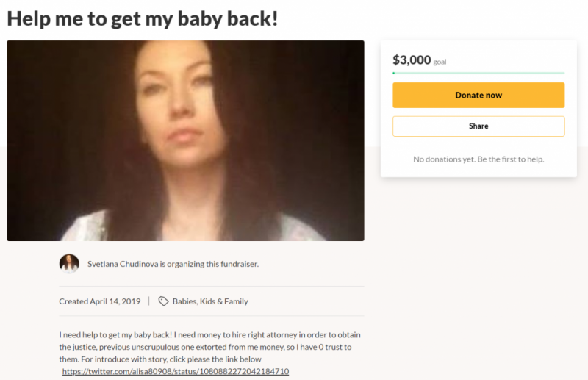The image size is (588, 380).
Task: Open the main fundraiser photo
Action: pyautogui.click(x=186, y=140)
